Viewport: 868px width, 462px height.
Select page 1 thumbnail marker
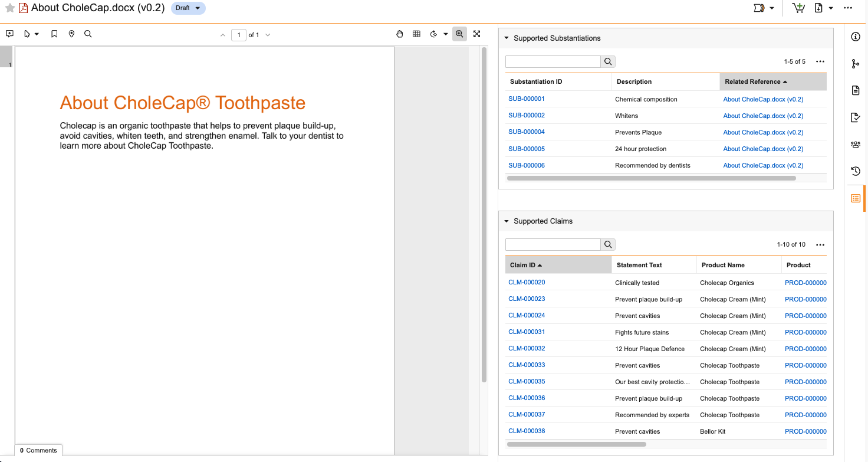point(6,57)
